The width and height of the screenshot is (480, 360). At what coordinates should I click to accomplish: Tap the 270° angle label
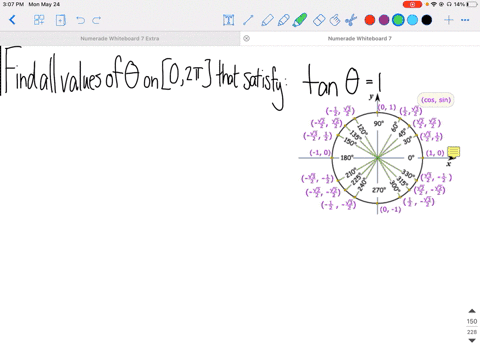[378, 190]
